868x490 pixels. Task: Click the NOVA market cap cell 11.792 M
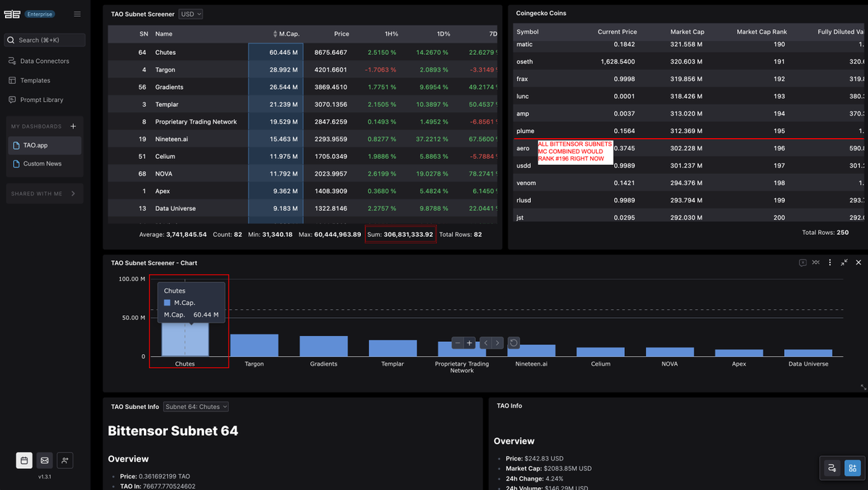tap(277, 174)
